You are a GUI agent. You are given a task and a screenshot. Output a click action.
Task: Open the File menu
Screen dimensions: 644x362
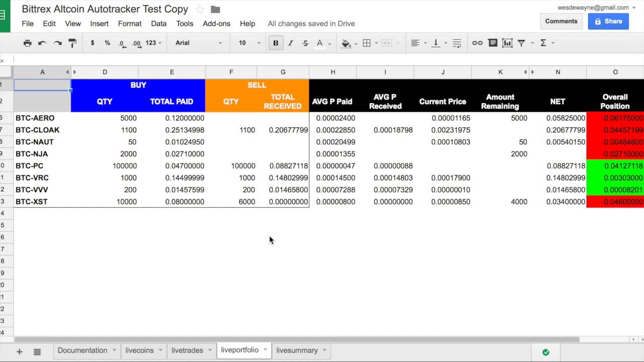[28, 24]
